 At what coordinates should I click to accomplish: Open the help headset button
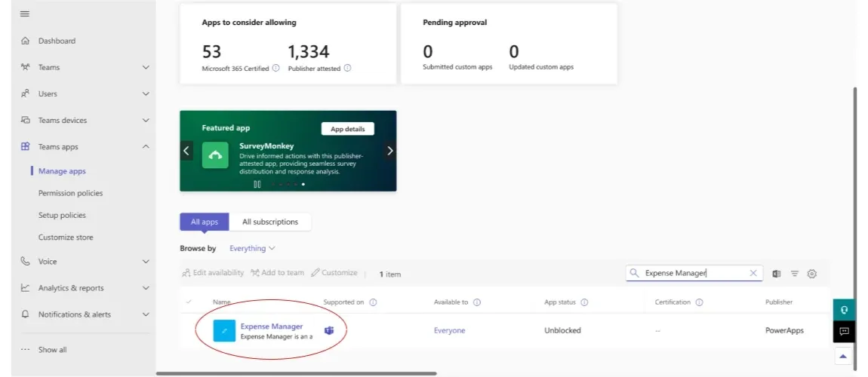(x=844, y=310)
